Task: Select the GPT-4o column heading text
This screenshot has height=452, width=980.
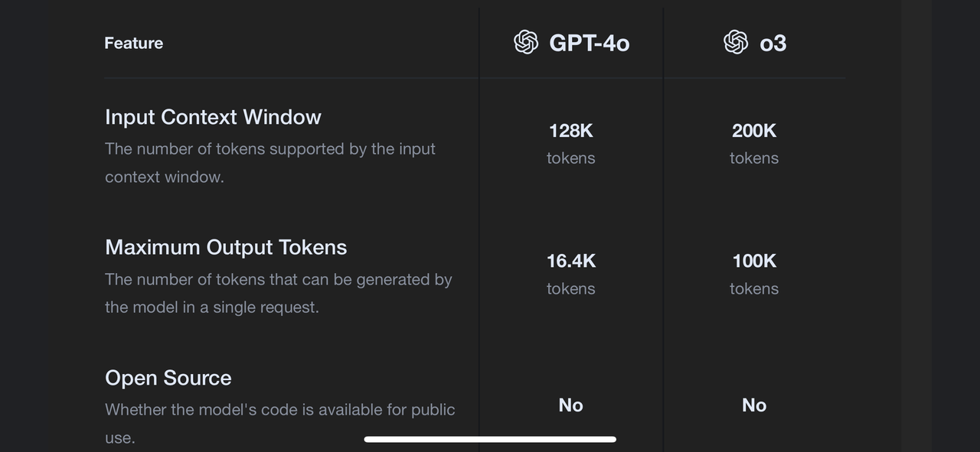Action: click(589, 43)
